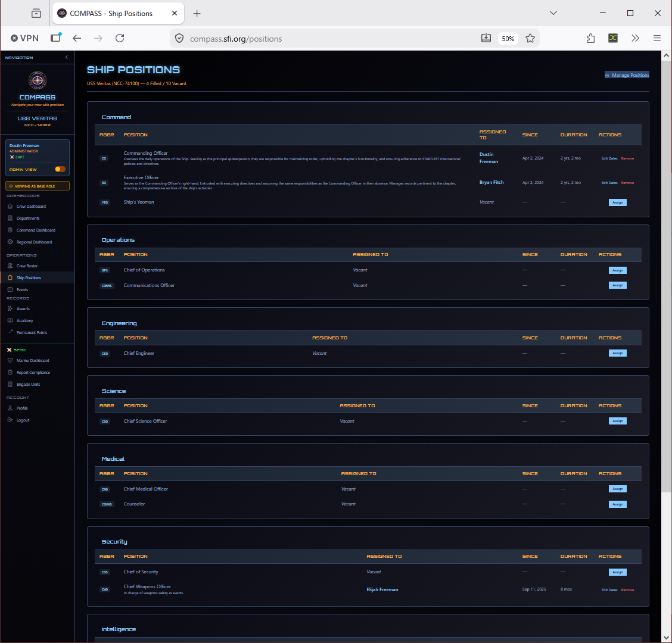672x643 pixels.
Task: Open Awards records page
Action: 23,308
